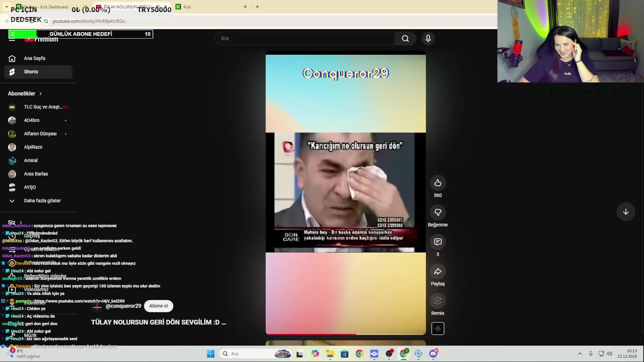Share the short via Paylaş icon
Screen dimensions: 644x362
pos(438,271)
